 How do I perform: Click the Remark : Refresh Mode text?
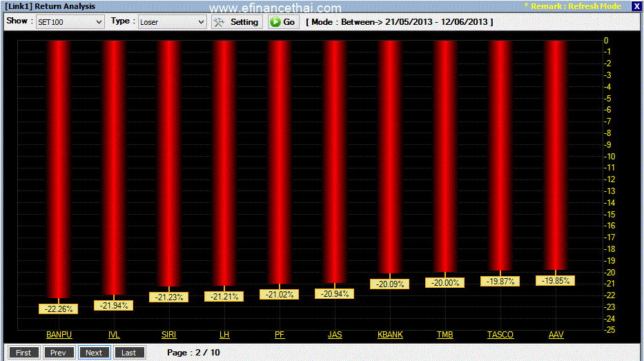572,6
